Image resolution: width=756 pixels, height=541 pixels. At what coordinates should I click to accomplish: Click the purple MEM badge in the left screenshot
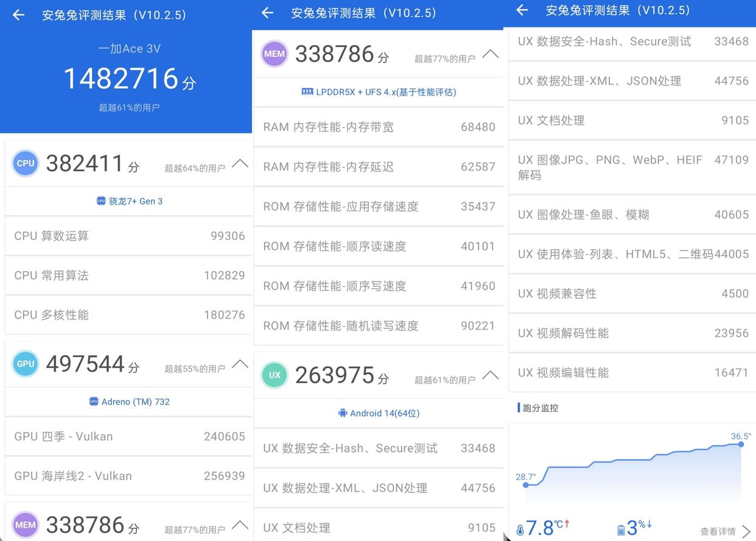tap(26, 525)
